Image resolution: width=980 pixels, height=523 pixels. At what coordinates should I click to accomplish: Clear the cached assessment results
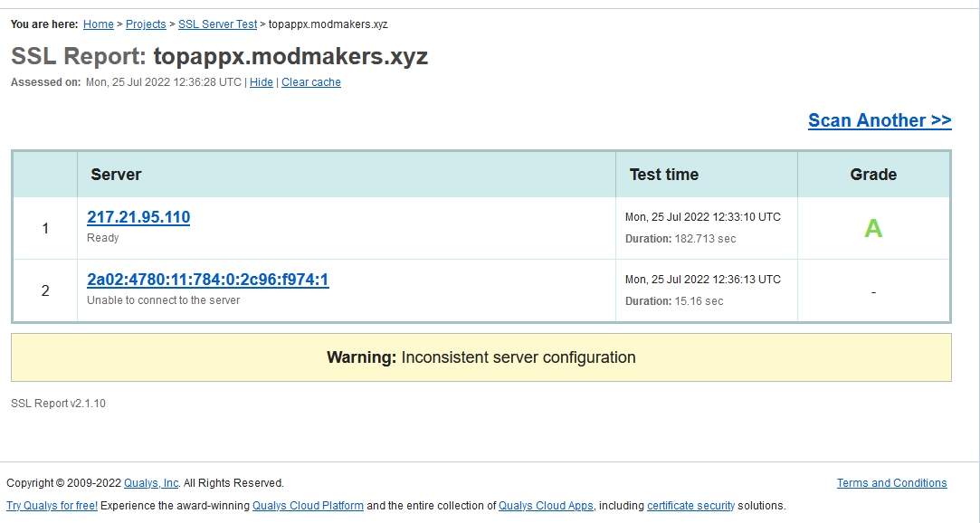click(x=311, y=82)
